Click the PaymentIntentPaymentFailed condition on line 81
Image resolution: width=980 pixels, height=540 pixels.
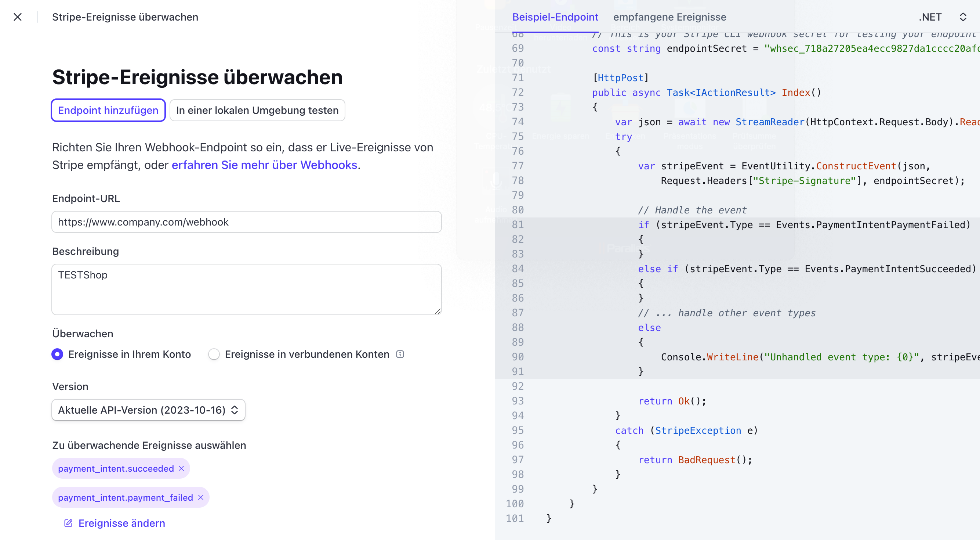pos(804,225)
